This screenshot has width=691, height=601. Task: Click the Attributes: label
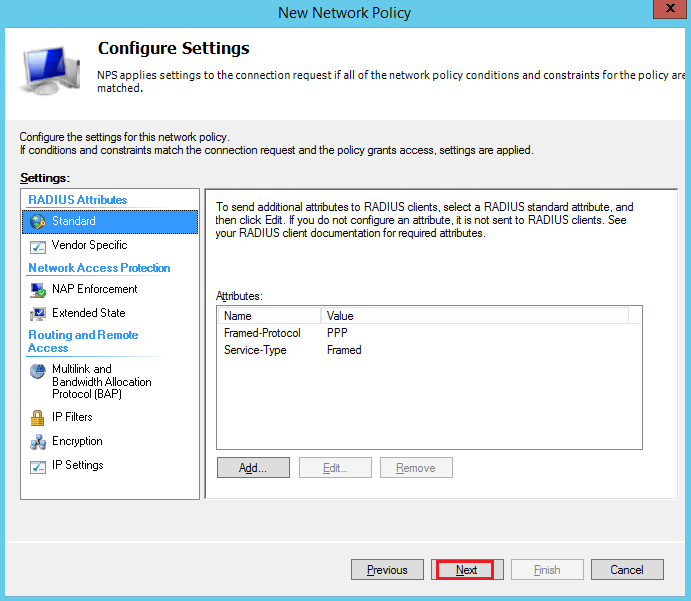click(239, 296)
